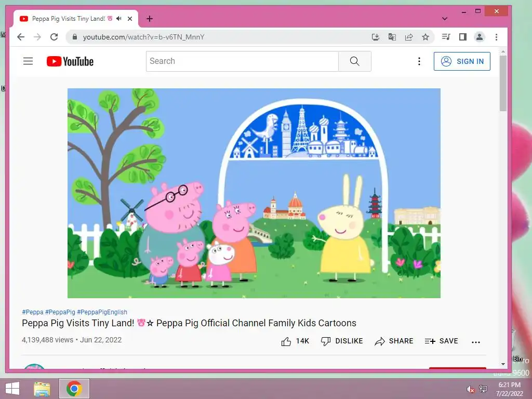Click the vertical scrollbar thumb
Screen dimensions: 532x399
click(503, 83)
